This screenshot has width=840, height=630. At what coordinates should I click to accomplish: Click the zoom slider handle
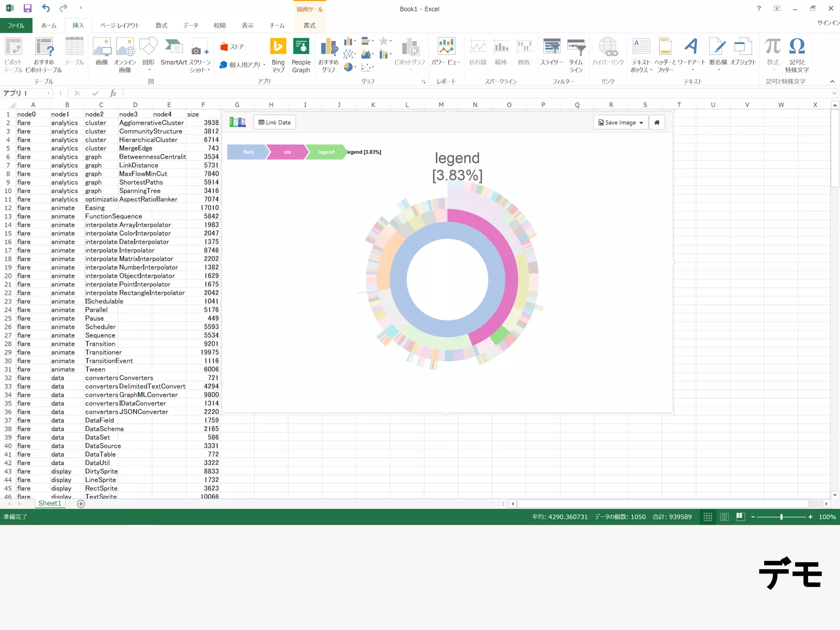(781, 517)
